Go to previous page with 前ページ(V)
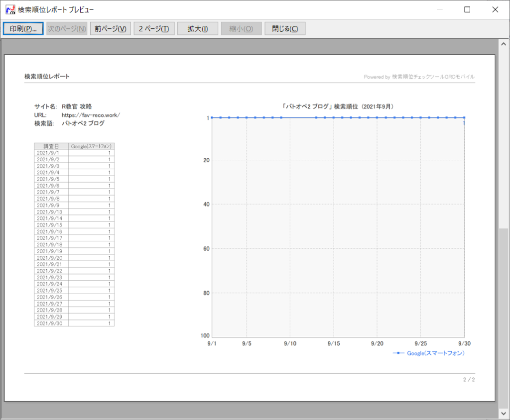This screenshot has width=510, height=420. pos(110,29)
